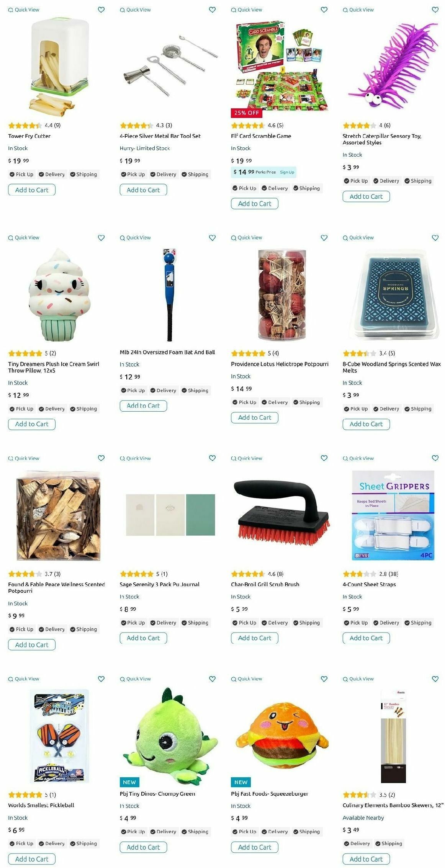The width and height of the screenshot is (445, 868).
Task: Add Pbj Fast Foods Squeezeburger to cart
Action: click(255, 847)
